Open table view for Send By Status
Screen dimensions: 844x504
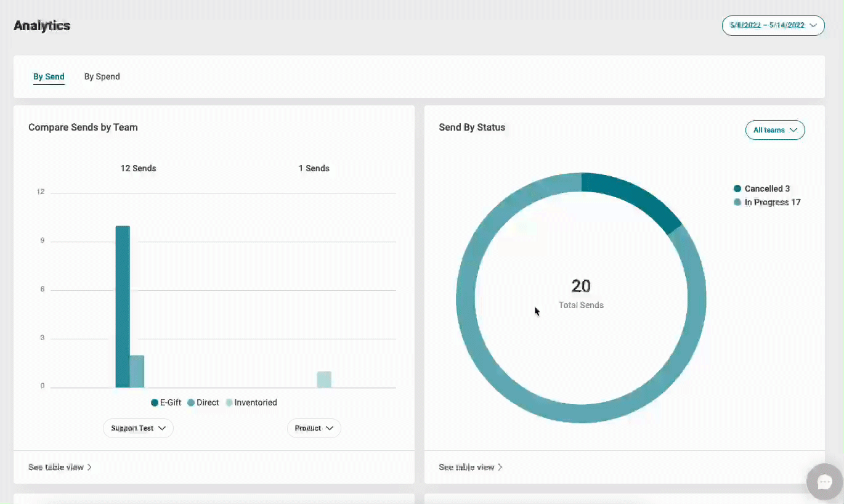tap(470, 468)
